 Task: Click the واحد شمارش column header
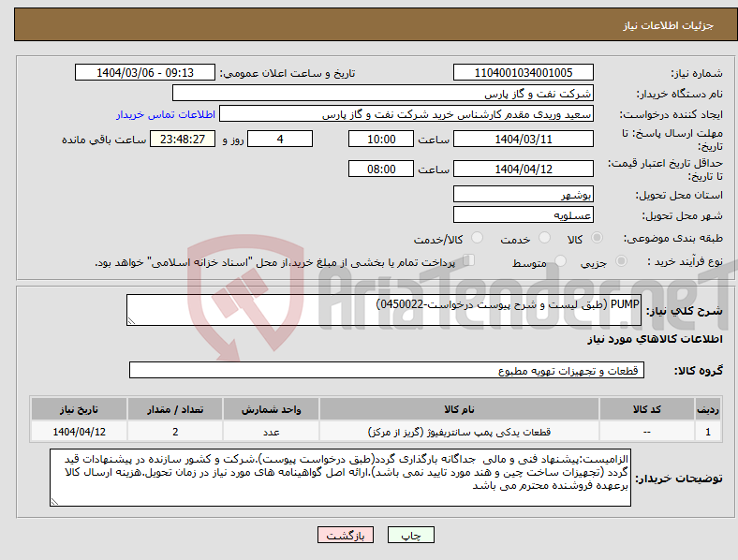pyautogui.click(x=271, y=409)
